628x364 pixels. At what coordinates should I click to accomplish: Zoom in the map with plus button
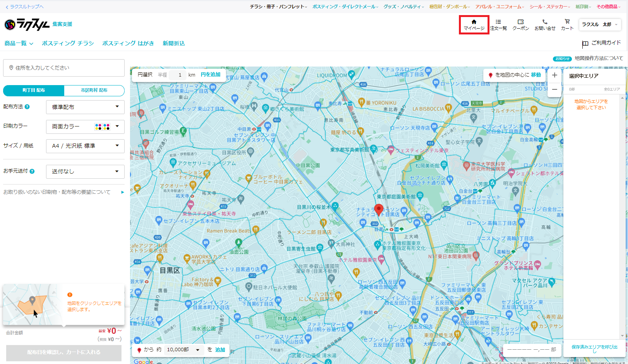coord(554,75)
